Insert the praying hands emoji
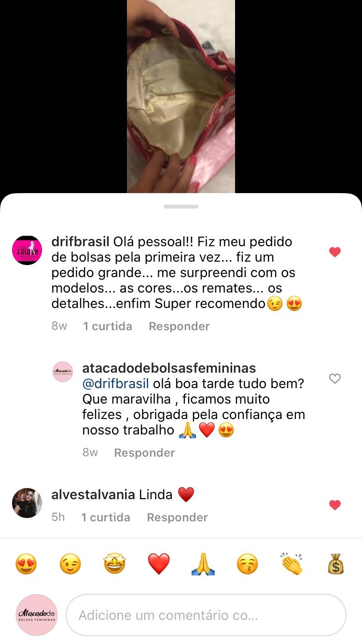Screen dimensions: 362x644 pos(203,564)
